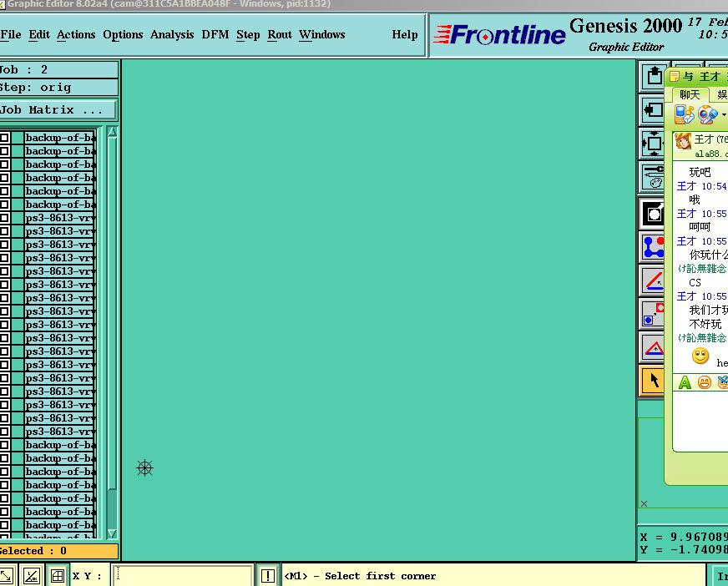Select the topmost backup-of-b layer name
Viewport: 728px width, 586px height.
click(x=60, y=138)
